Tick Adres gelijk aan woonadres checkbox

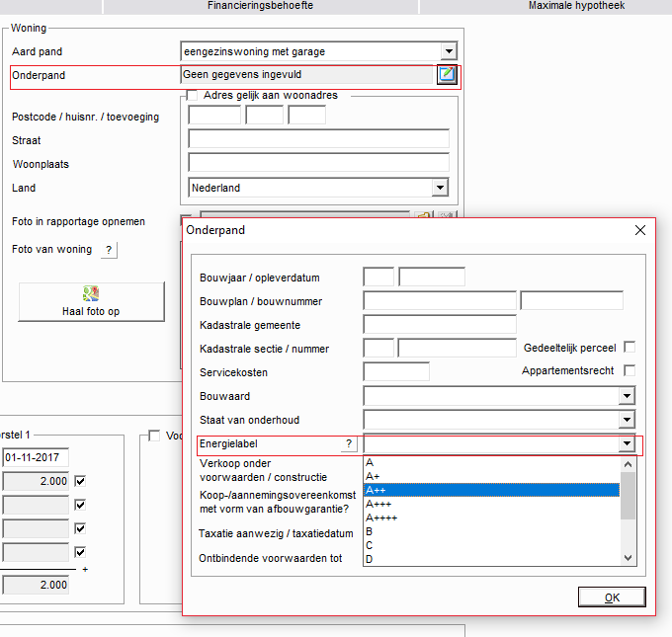(x=192, y=95)
